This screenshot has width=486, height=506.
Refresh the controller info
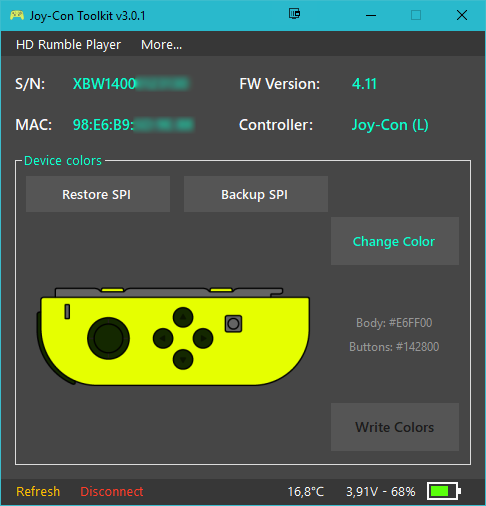pyautogui.click(x=38, y=491)
